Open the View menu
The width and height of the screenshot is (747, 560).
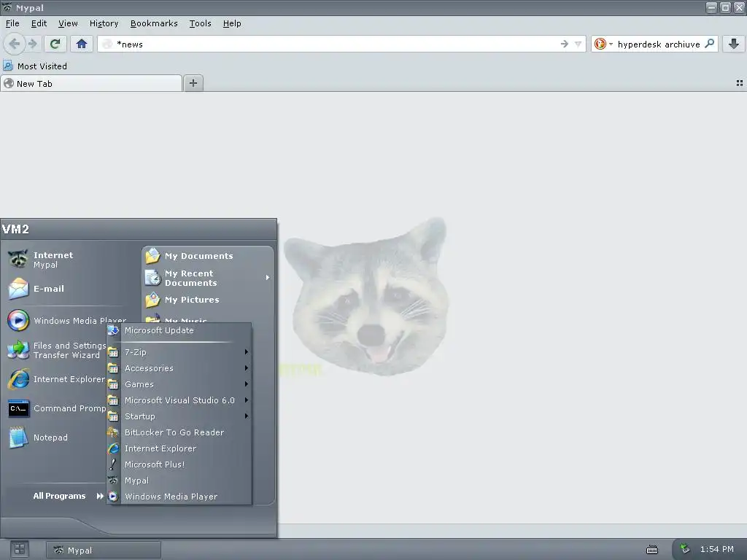(x=68, y=23)
